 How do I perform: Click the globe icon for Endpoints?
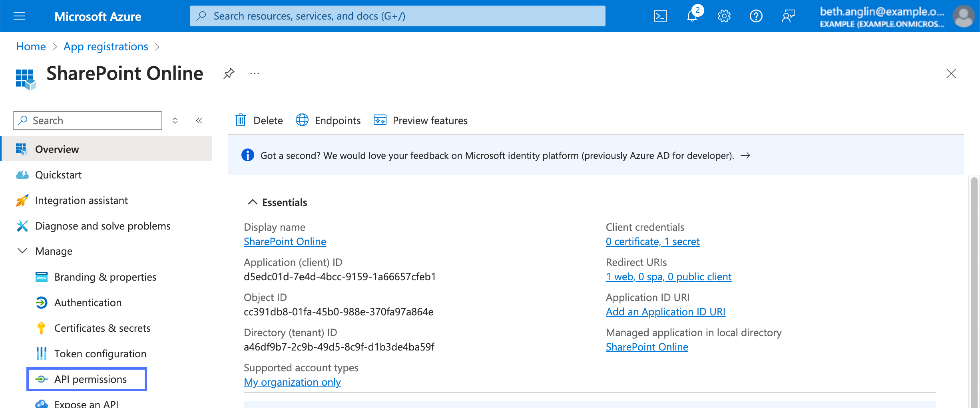point(302,120)
